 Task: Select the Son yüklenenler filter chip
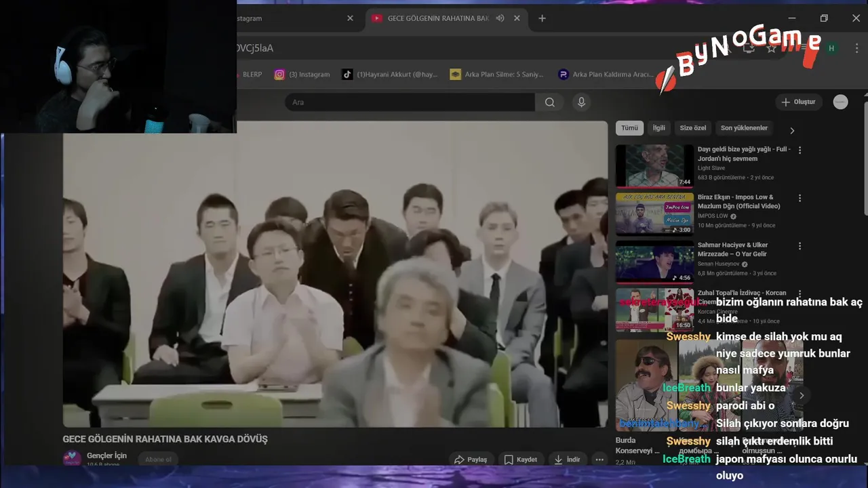pyautogui.click(x=744, y=128)
